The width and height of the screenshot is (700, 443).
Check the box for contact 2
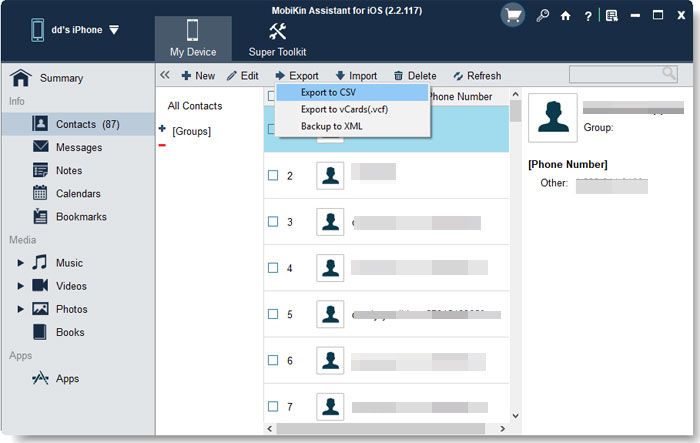coord(273,175)
